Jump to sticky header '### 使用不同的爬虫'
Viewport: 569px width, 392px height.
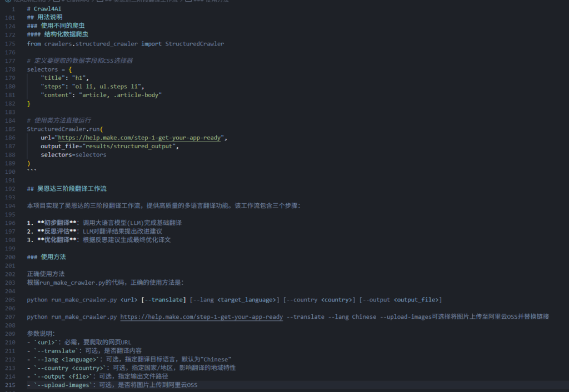click(56, 26)
